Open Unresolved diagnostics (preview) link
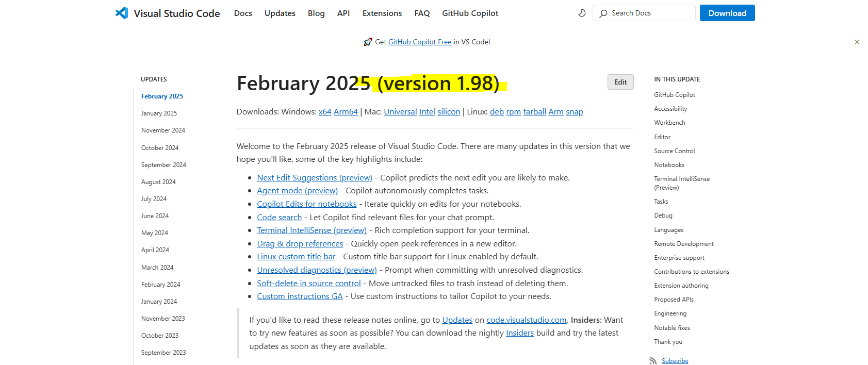The height and width of the screenshot is (365, 868). pos(317,270)
